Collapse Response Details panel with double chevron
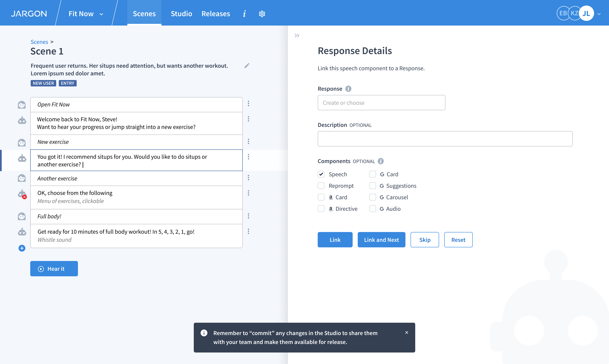Image resolution: width=609 pixels, height=364 pixels. click(x=297, y=36)
